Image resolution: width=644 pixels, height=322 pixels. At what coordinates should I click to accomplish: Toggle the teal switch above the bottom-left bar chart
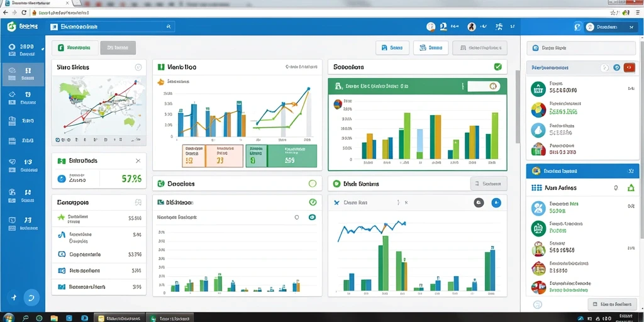pos(312,217)
